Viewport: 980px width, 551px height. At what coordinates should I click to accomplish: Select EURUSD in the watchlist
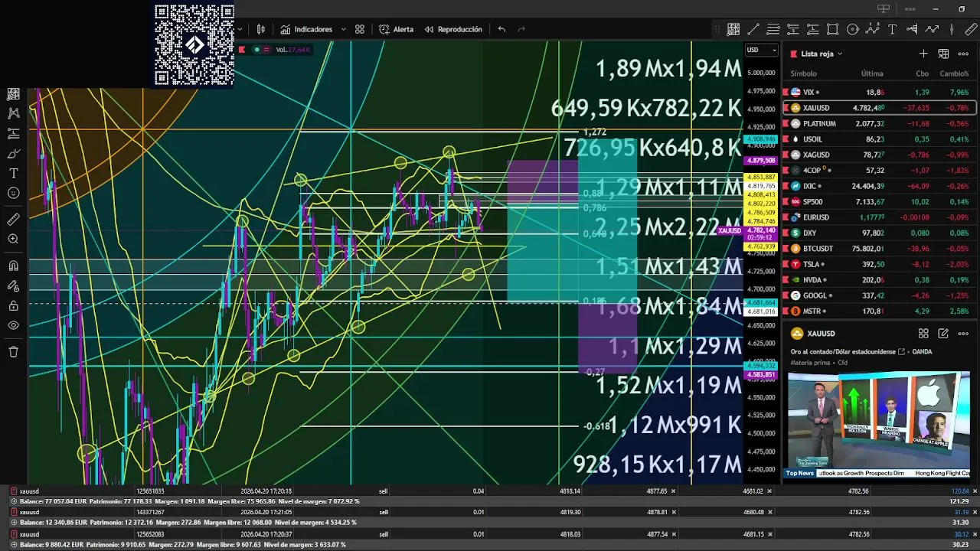(880, 217)
